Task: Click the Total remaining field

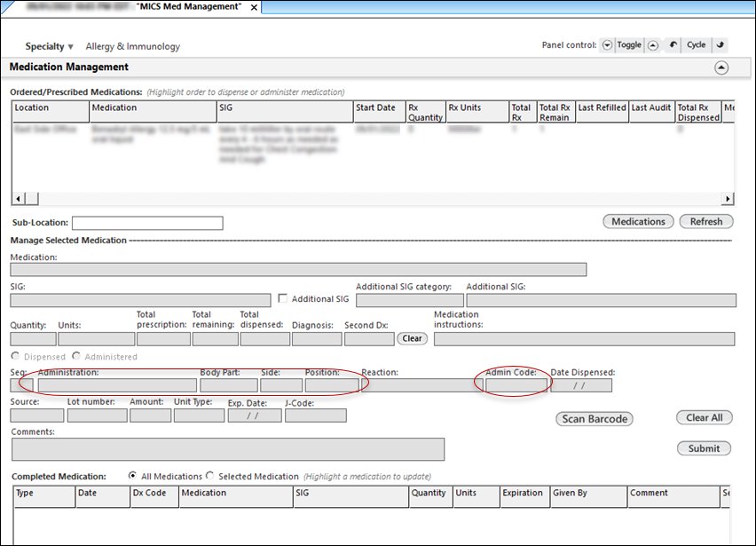Action: (216, 339)
